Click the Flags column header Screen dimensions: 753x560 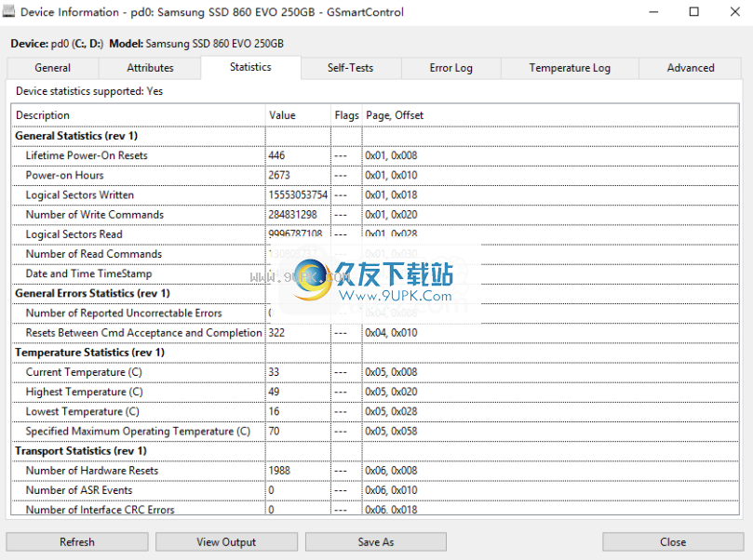(x=346, y=115)
